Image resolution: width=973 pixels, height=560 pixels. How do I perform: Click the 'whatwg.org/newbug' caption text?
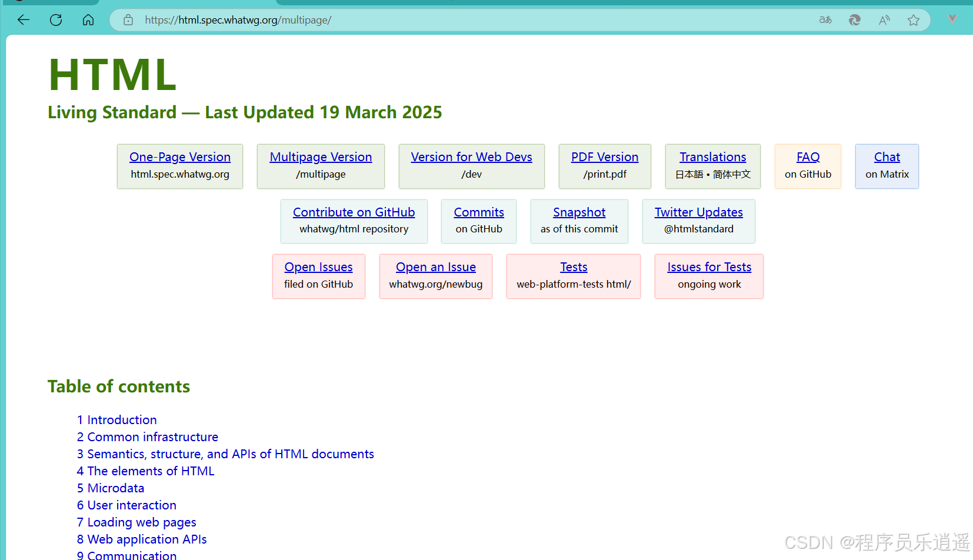tap(436, 284)
